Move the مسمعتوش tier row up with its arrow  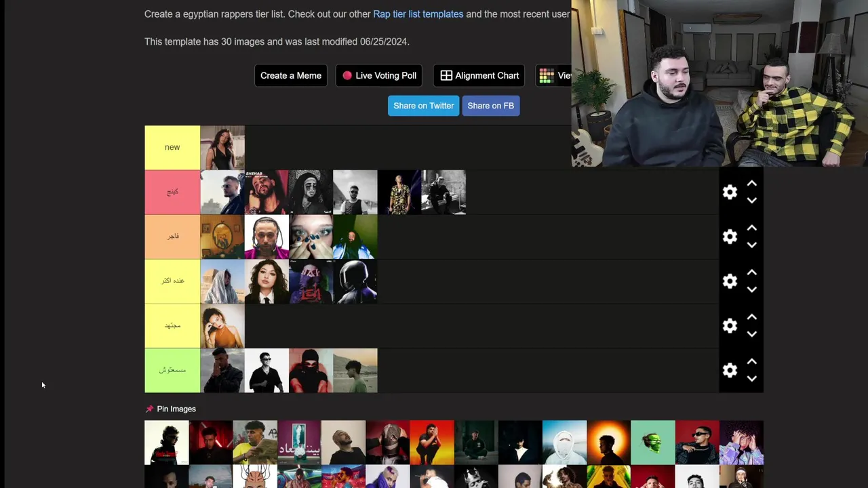(x=751, y=362)
